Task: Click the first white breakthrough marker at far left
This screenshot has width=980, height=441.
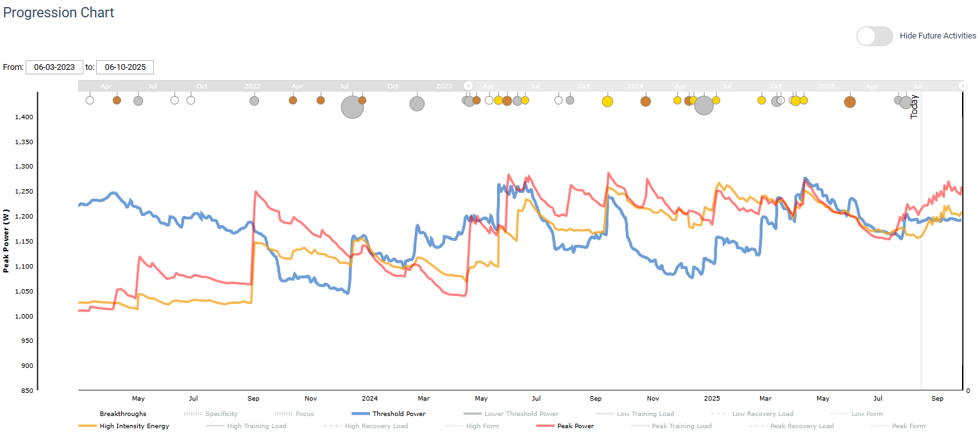Action: [90, 100]
